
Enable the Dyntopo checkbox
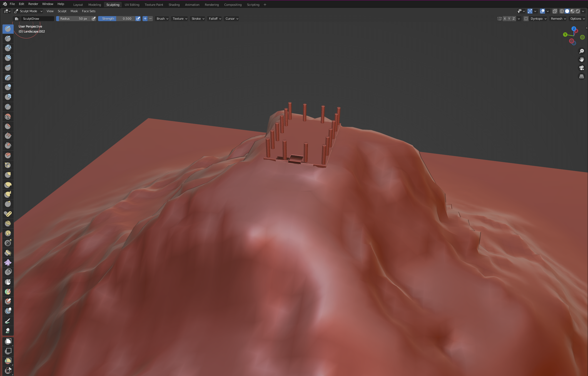(526, 19)
